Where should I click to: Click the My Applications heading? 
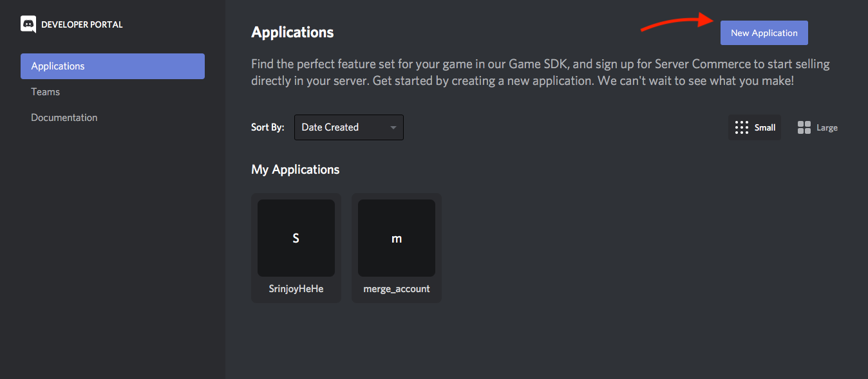(295, 170)
